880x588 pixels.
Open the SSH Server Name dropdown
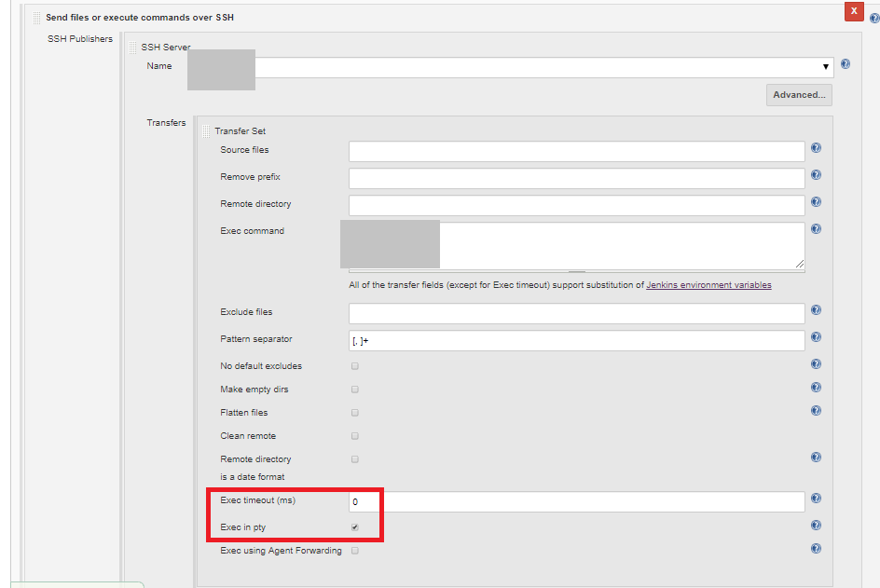pos(544,67)
